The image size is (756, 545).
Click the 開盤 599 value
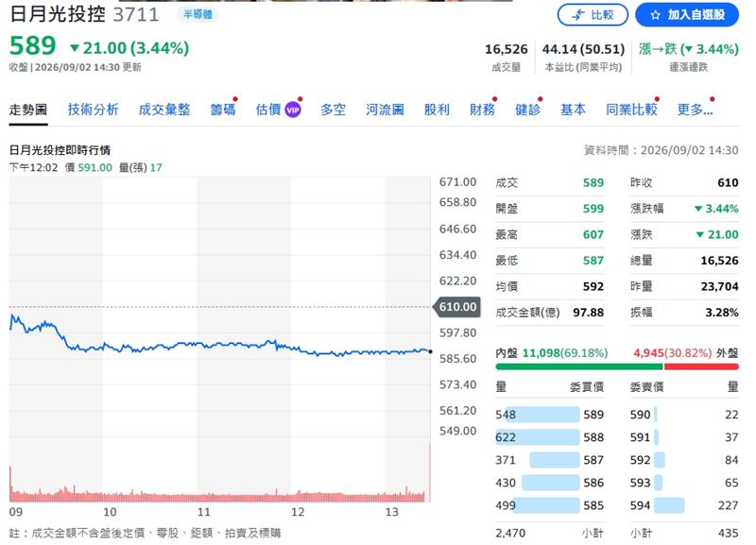click(593, 209)
